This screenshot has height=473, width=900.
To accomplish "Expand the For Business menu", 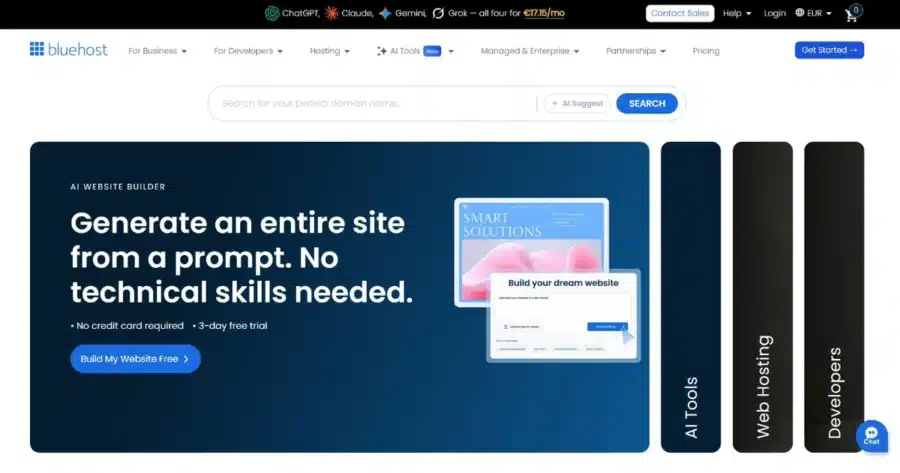I will [157, 51].
